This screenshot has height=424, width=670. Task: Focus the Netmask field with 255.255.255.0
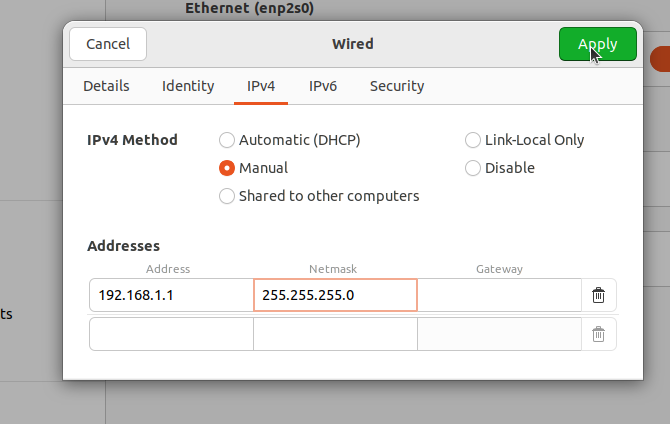point(335,295)
